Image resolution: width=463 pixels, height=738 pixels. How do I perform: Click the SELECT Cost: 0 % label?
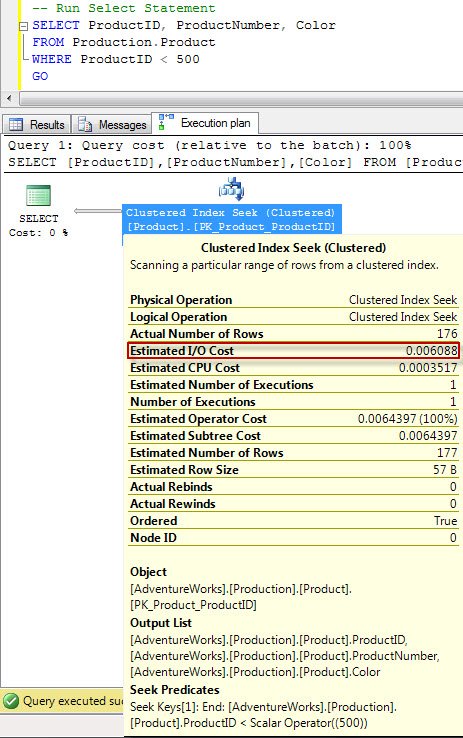click(x=39, y=225)
